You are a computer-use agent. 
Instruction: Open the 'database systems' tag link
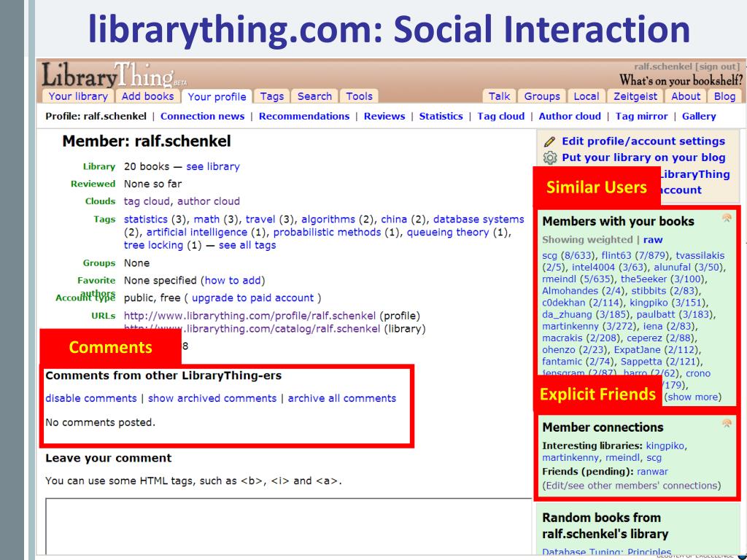point(479,219)
